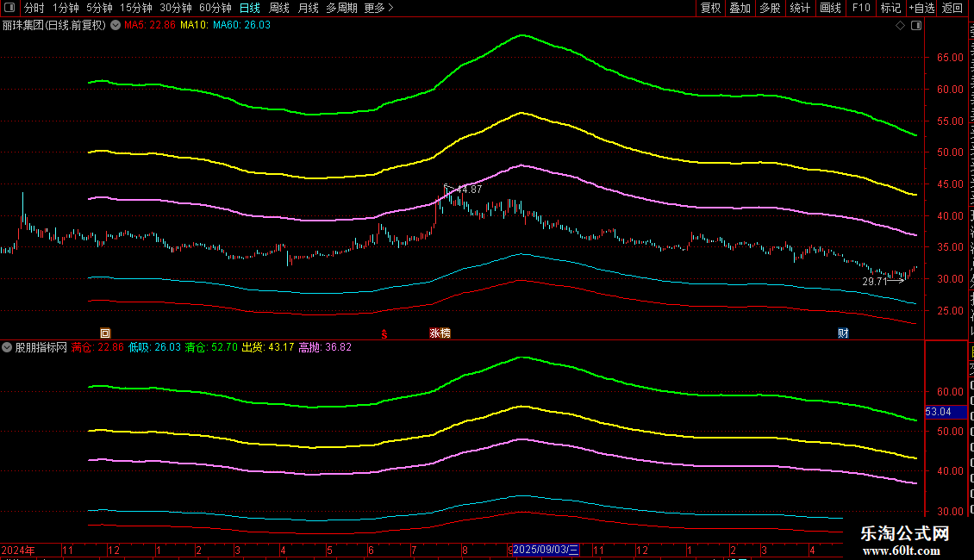Add stock with the +自选 button
Screen dimensions: 974x560
click(921, 8)
